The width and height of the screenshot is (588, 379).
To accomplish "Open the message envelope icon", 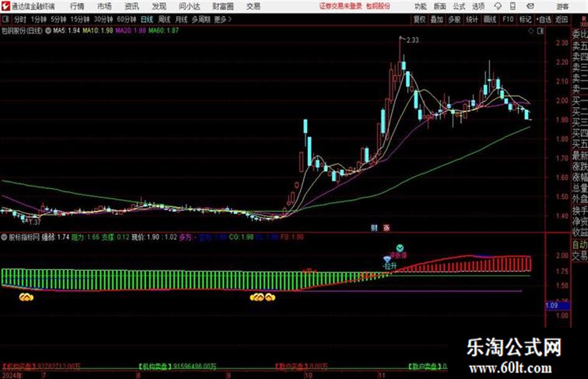I will (530, 6).
